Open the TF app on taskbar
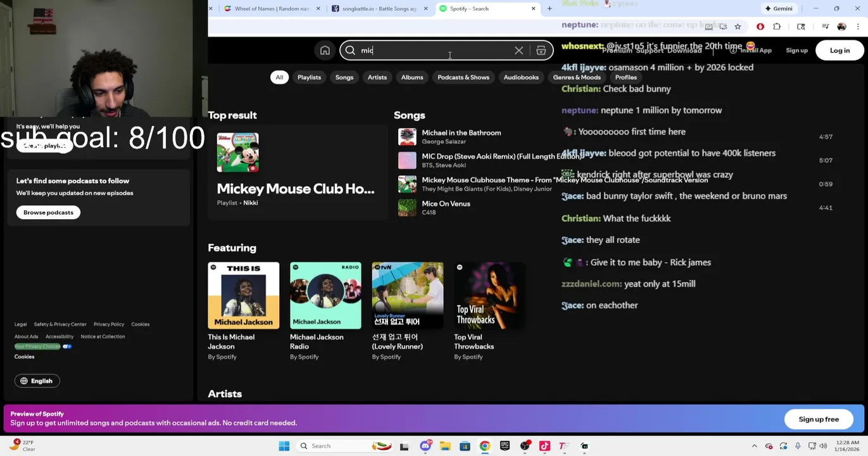 [563, 446]
